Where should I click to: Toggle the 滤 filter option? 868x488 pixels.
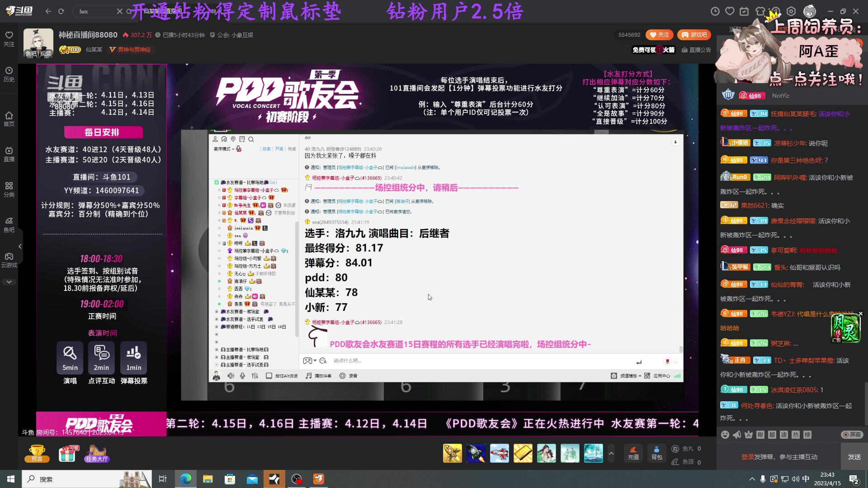click(x=784, y=435)
